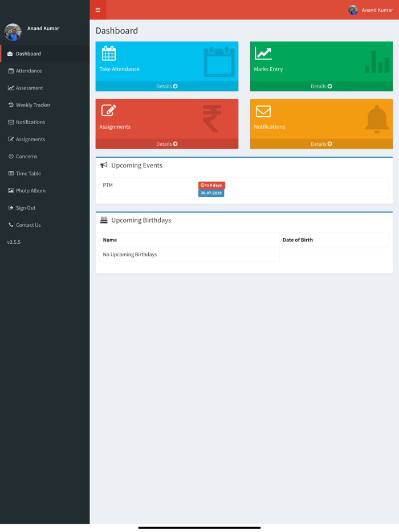This screenshot has width=399, height=532.
Task: Click the v3.5.5 version label
Action: 14,242
